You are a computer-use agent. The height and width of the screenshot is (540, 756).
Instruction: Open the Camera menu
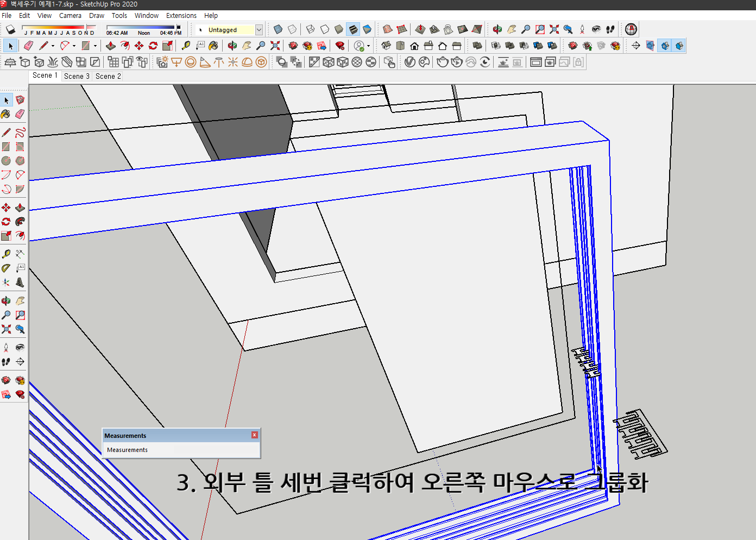[x=70, y=15]
